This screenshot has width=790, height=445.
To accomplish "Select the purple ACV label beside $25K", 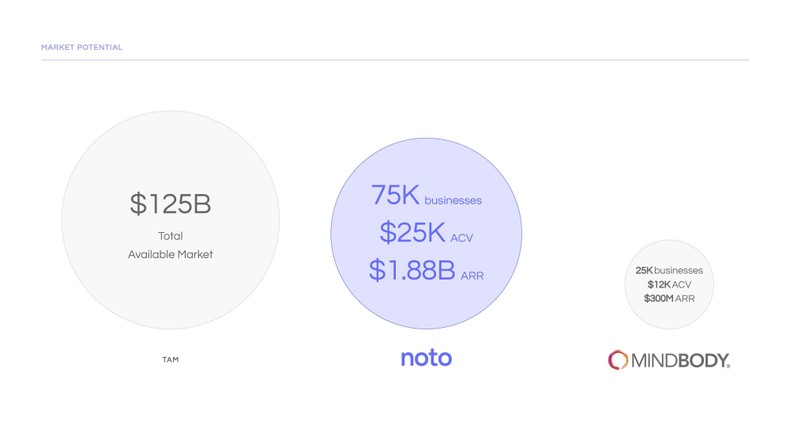I will point(462,239).
